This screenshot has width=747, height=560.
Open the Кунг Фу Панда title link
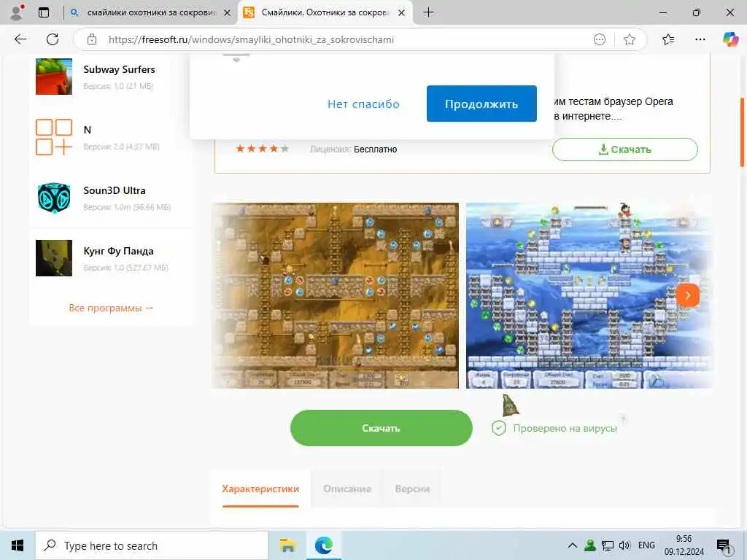[119, 251]
